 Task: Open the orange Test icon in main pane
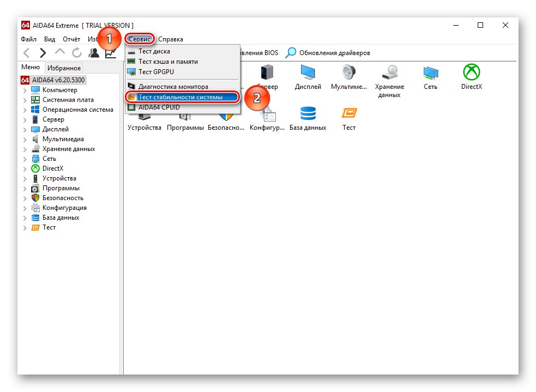[x=348, y=113]
